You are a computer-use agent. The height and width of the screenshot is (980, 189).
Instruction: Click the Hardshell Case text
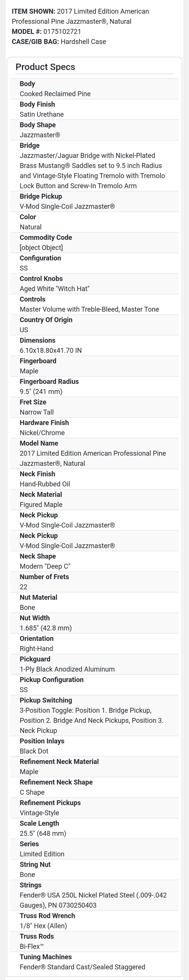(83, 41)
